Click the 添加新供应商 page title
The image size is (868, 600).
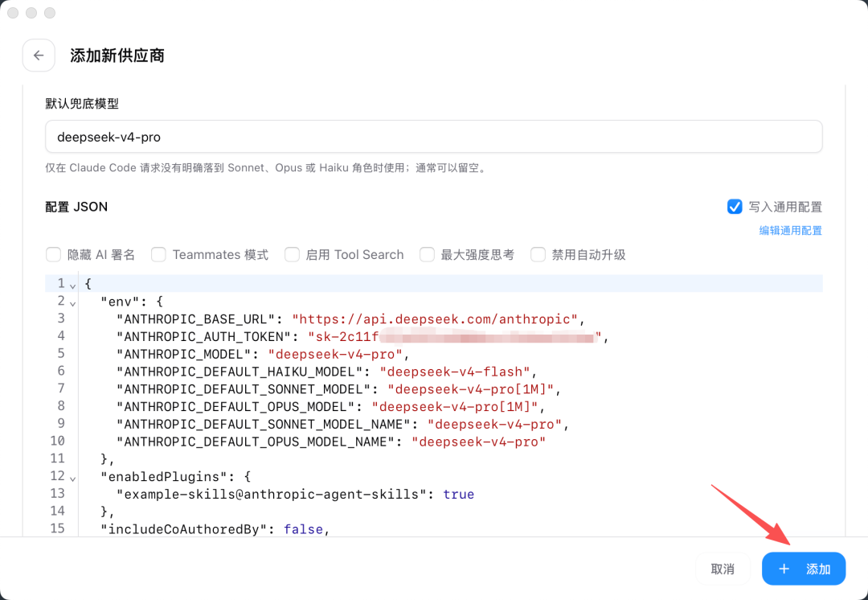[117, 56]
